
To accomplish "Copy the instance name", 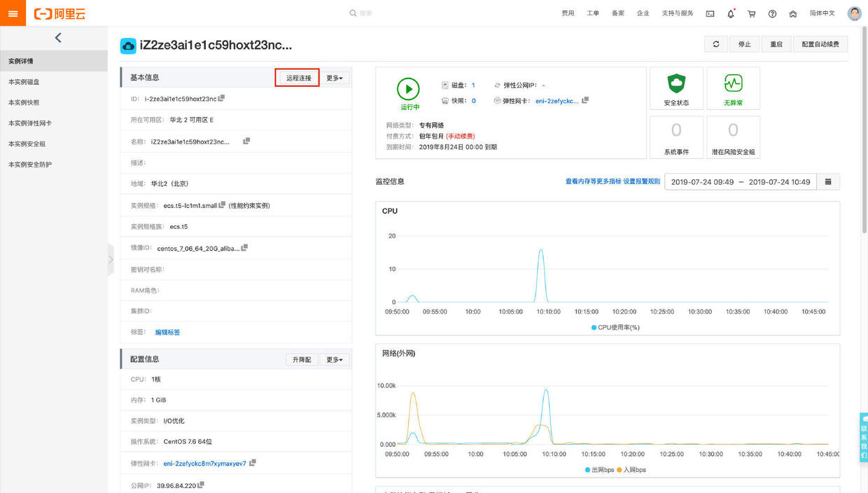I will coord(246,141).
